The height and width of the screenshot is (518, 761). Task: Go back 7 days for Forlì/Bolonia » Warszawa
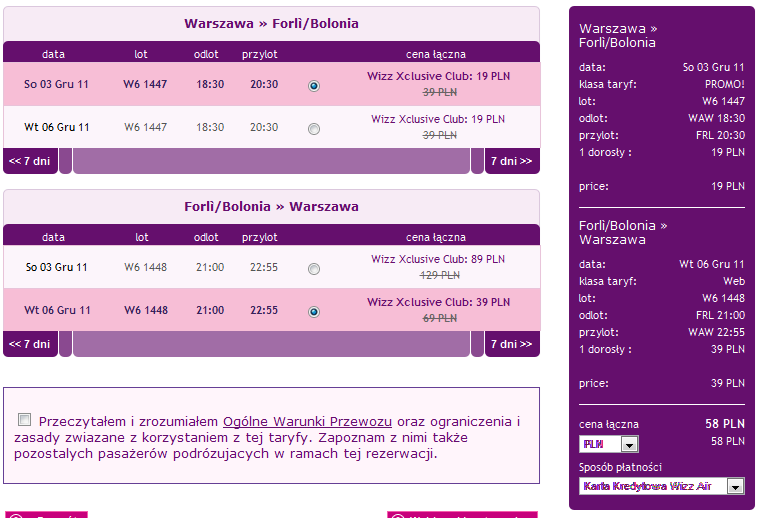pos(30,344)
